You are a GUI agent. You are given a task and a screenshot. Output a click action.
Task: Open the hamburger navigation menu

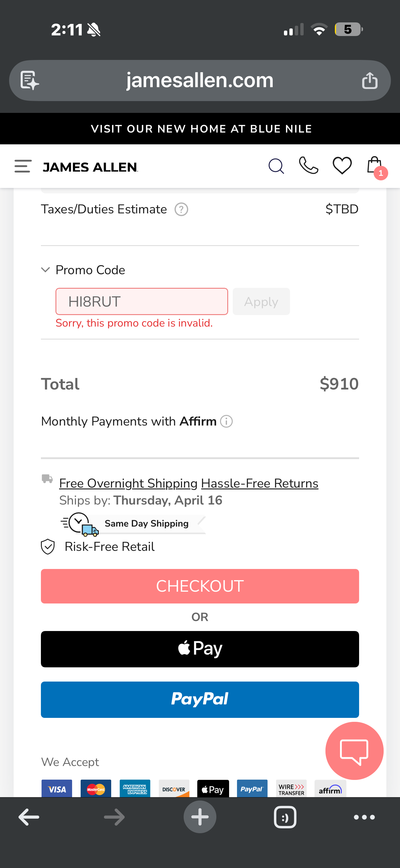[x=23, y=166]
